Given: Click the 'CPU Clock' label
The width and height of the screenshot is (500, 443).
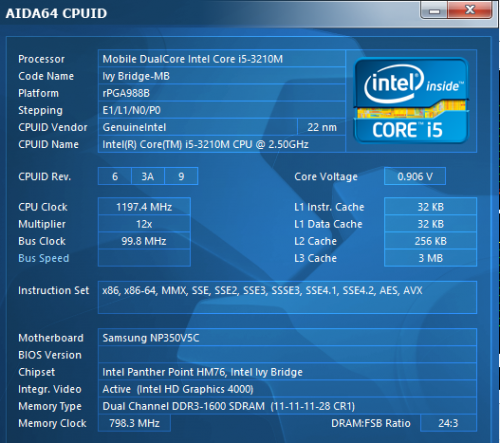Looking at the screenshot, I should pyautogui.click(x=43, y=207).
